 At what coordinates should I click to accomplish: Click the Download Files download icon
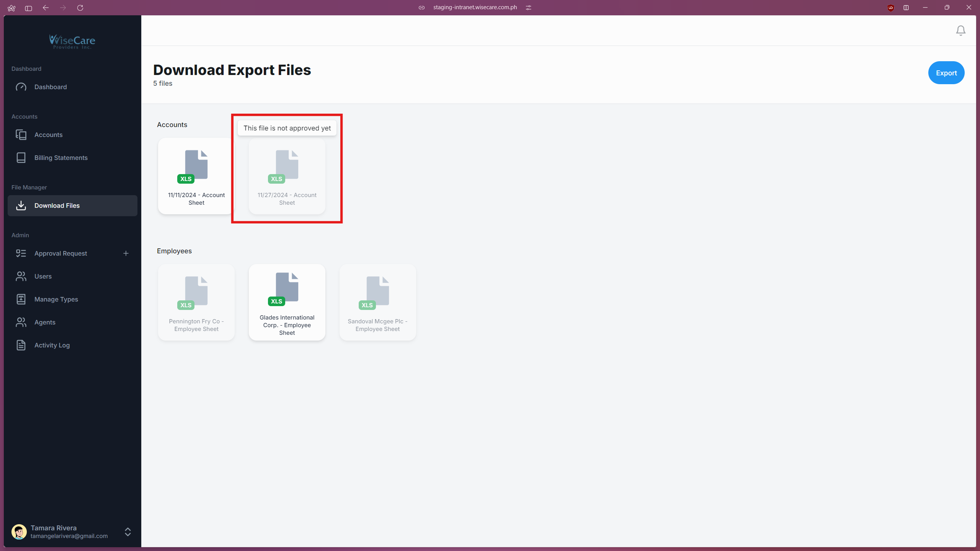pyautogui.click(x=21, y=205)
